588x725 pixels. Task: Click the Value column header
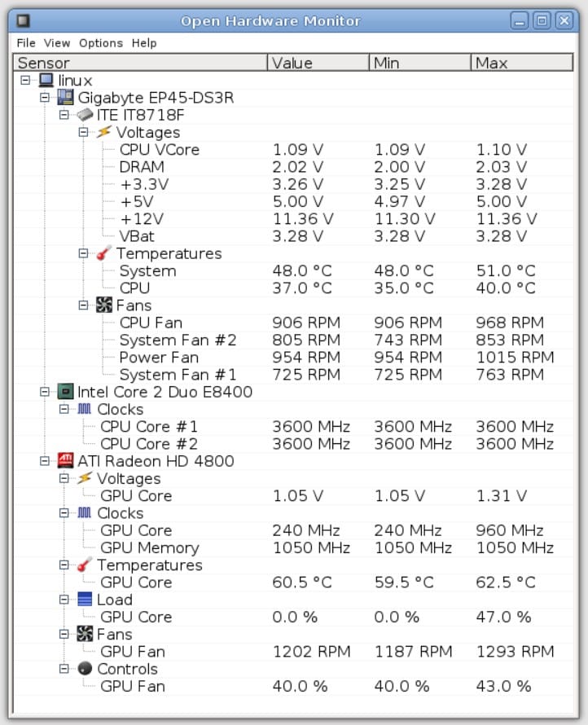coord(318,63)
